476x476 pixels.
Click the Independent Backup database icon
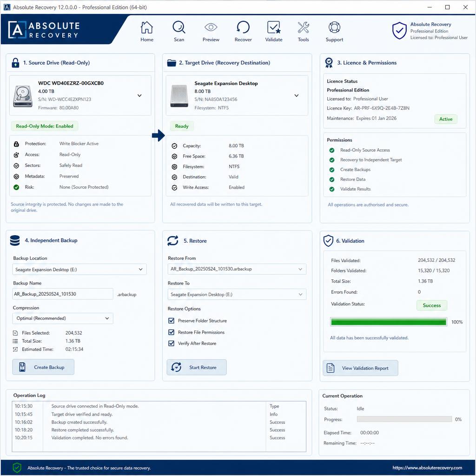coord(15,240)
